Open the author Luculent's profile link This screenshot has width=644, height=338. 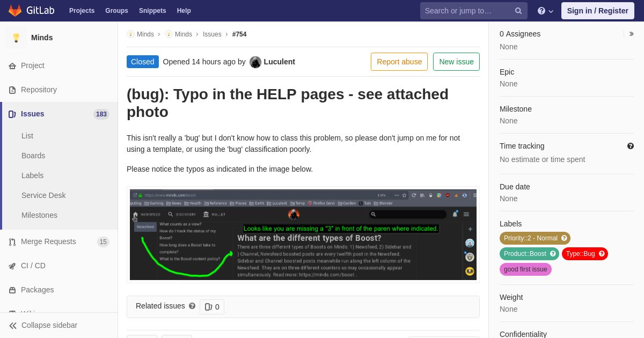[280, 62]
